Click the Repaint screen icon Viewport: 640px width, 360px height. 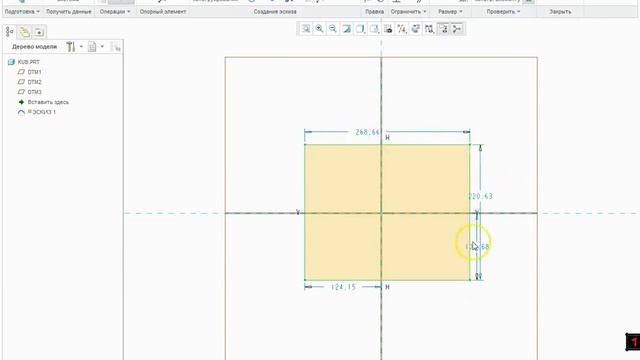pos(347,29)
